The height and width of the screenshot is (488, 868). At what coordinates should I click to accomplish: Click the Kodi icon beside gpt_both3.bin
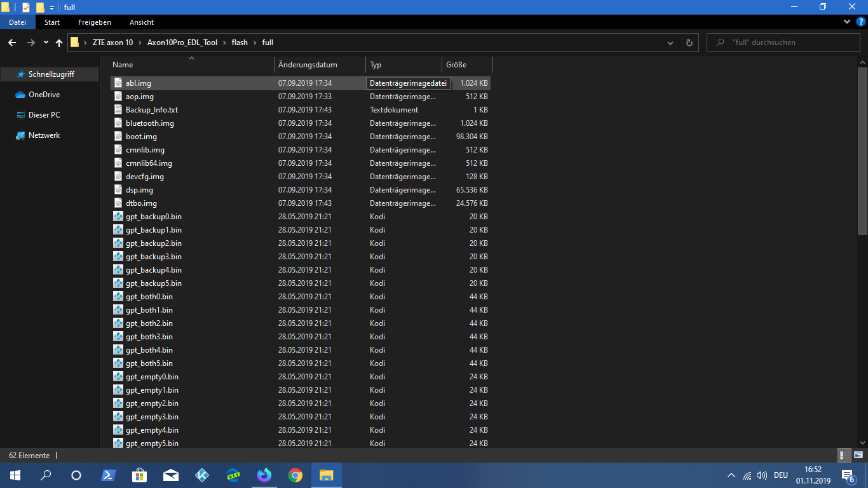(x=118, y=337)
